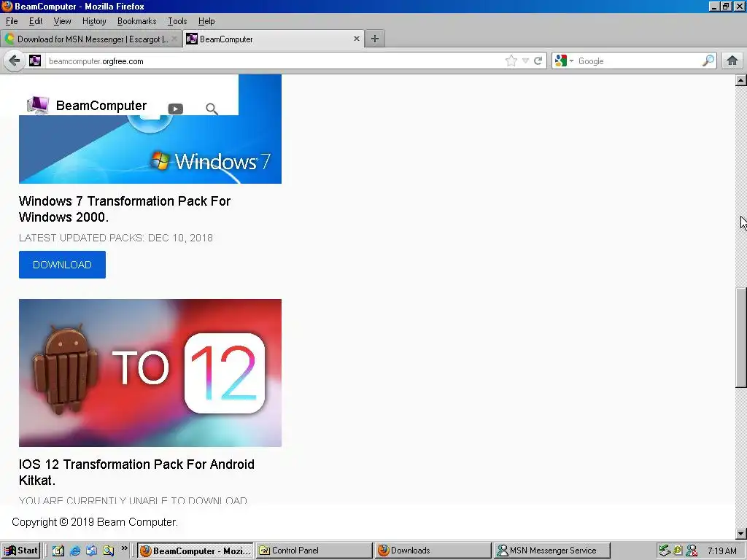Click the vertical scrollbar thumb
This screenshot has width=747, height=560.
[x=741, y=338]
